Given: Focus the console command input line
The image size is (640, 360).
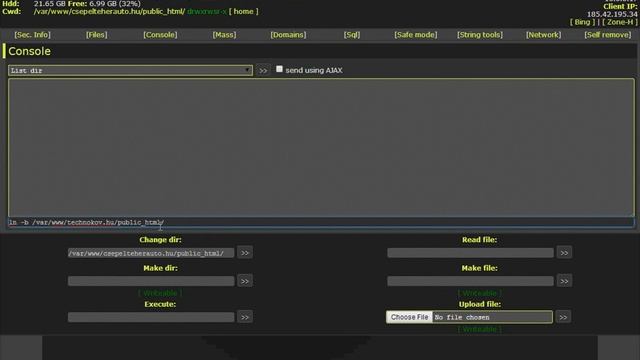Looking at the screenshot, I should [x=321, y=222].
